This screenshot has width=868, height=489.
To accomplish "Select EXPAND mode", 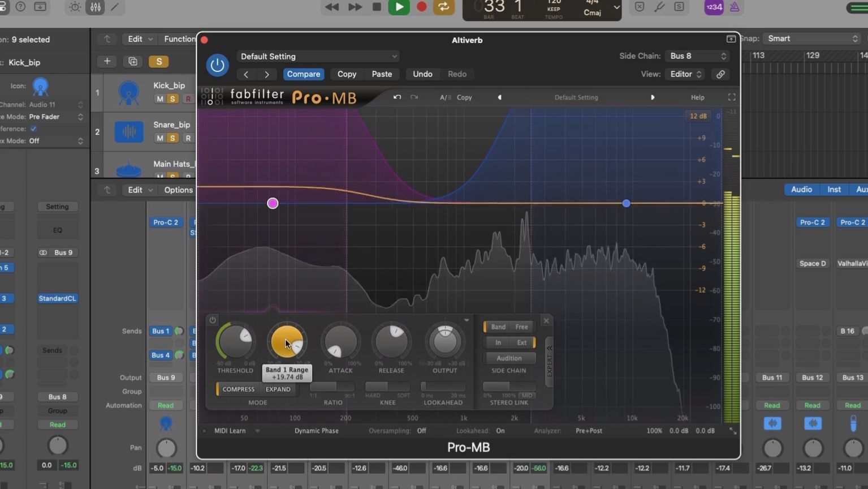I will (278, 389).
